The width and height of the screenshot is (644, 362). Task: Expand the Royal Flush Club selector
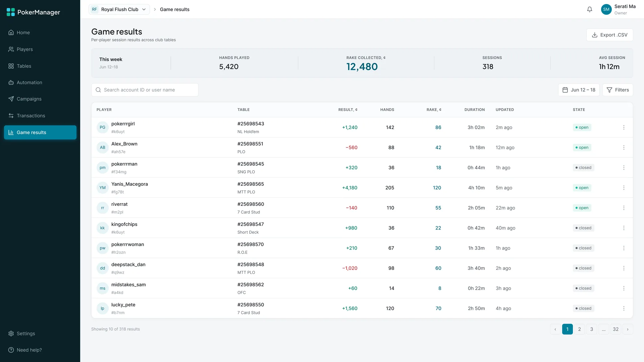[x=119, y=9]
